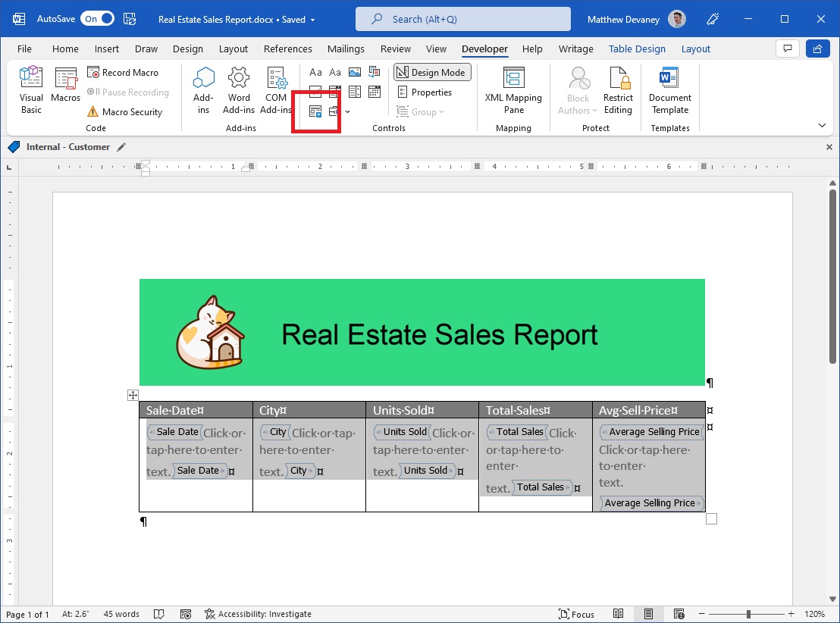Screen dimensions: 840x623
Task: Select the Web Layout view icon
Action: point(679,614)
